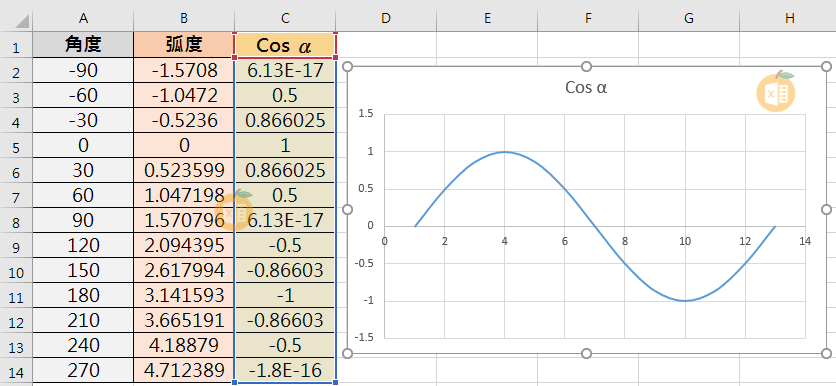The height and width of the screenshot is (386, 836).
Task: Click the chart's bottom-left resize handle
Action: click(x=347, y=353)
